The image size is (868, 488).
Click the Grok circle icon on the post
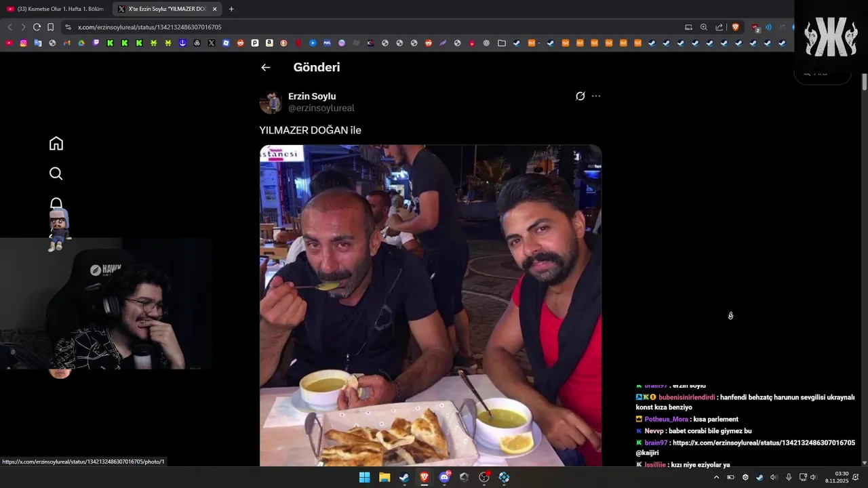[580, 96]
